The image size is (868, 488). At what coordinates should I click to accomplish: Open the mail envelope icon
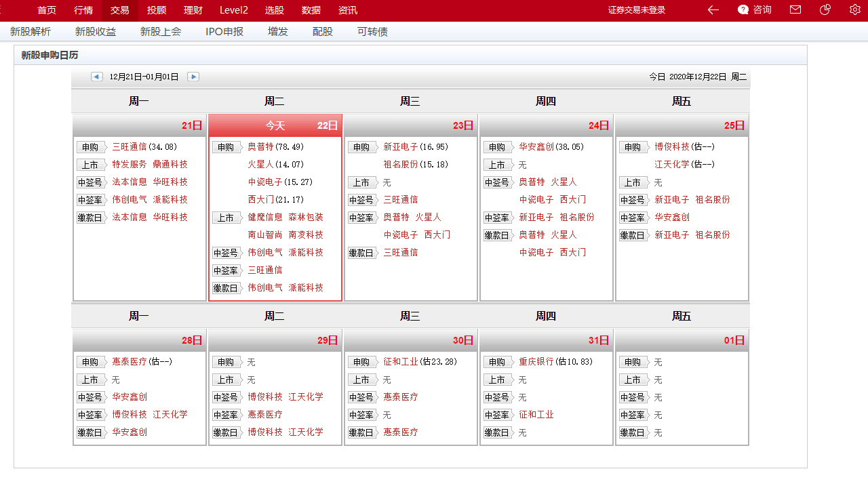795,9
